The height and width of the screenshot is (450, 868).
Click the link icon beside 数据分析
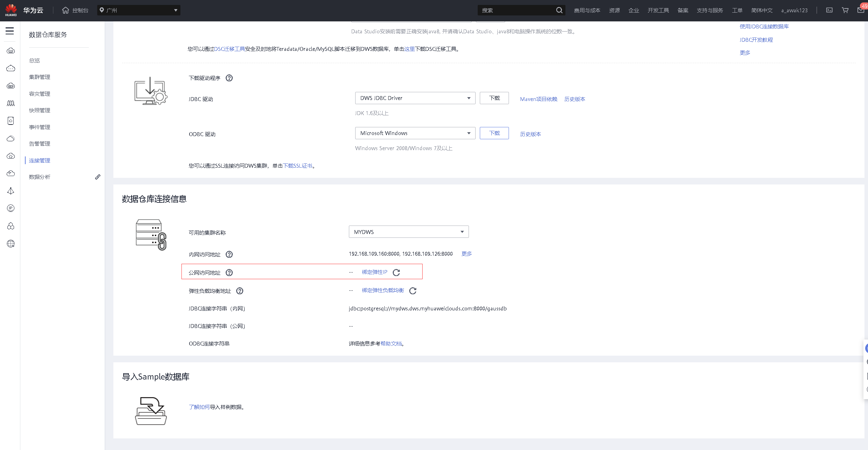click(x=98, y=177)
